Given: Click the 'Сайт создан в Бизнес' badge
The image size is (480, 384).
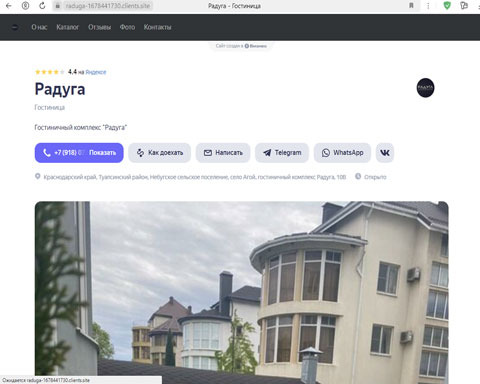Looking at the screenshot, I should click(x=241, y=46).
